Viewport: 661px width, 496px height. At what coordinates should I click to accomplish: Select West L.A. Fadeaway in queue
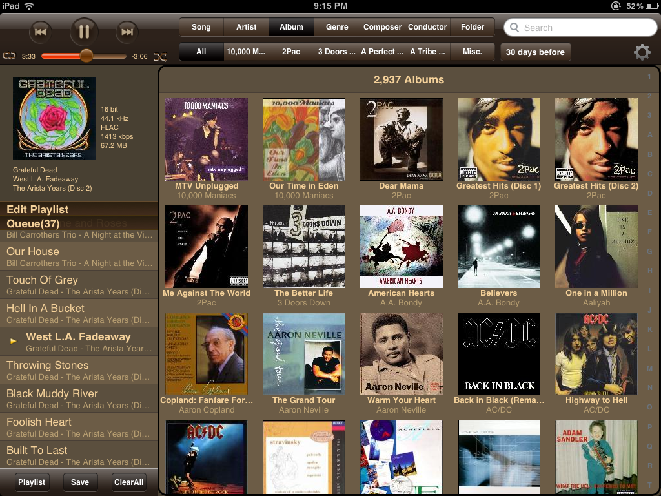tap(79, 342)
